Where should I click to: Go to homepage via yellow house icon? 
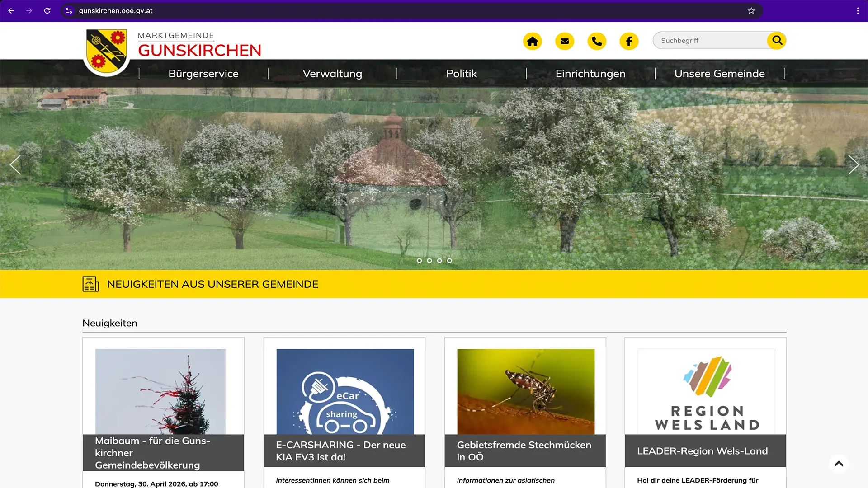coord(533,41)
